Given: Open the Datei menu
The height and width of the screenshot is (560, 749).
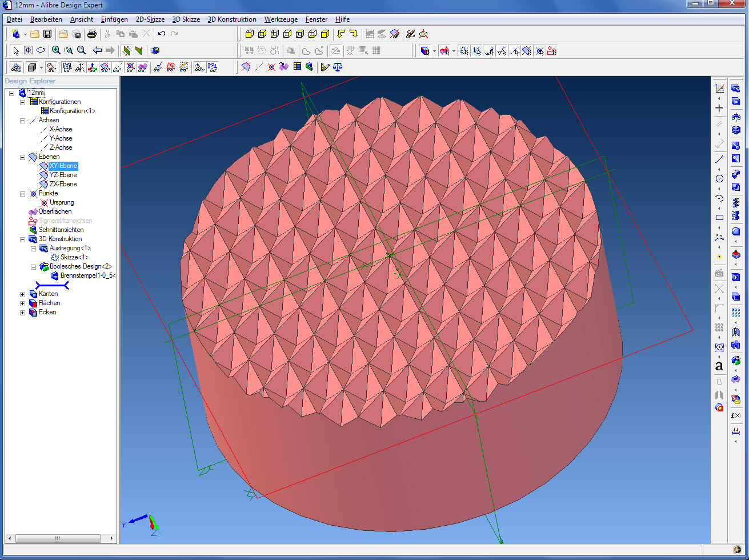Looking at the screenshot, I should pyautogui.click(x=14, y=19).
